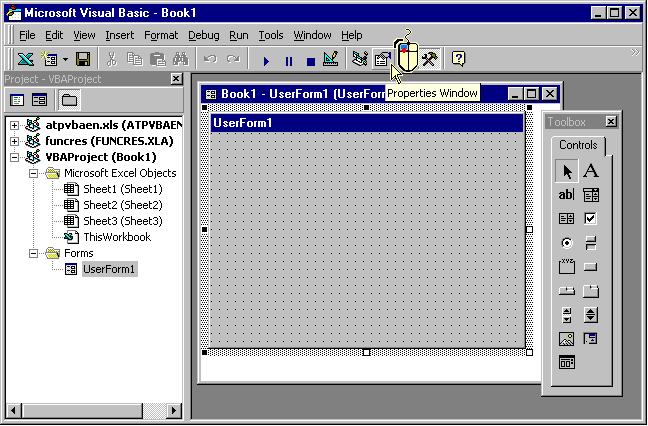Screen dimensions: 648x426
Task: Select UserForm1 under Forms in the tree
Action: point(109,269)
